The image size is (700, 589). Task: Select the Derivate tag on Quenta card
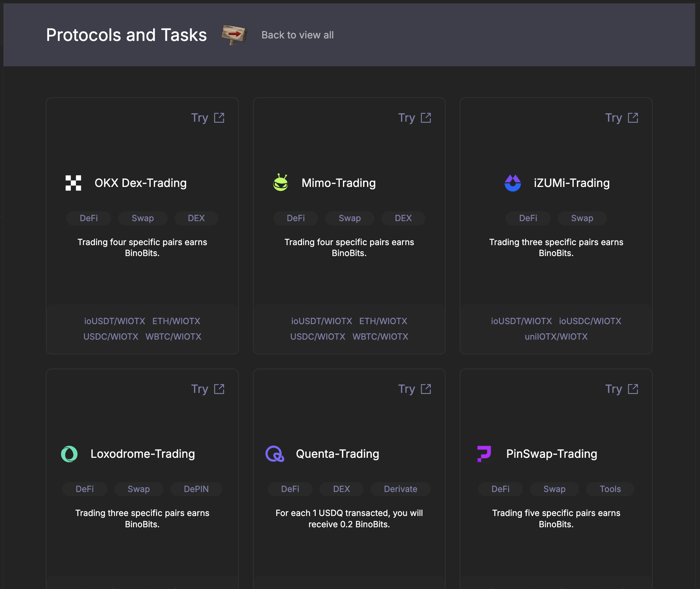400,489
